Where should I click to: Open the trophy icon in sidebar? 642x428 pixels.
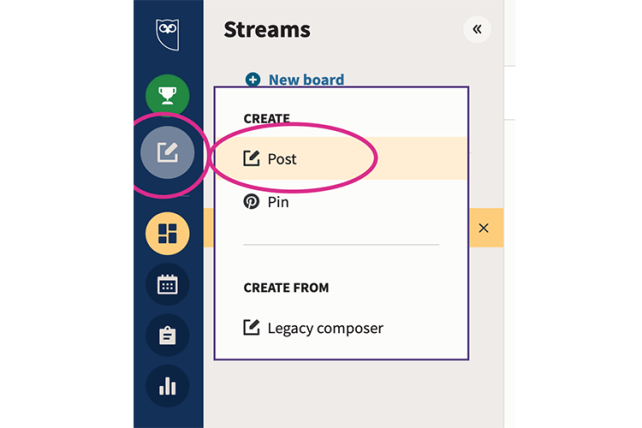[x=167, y=96]
